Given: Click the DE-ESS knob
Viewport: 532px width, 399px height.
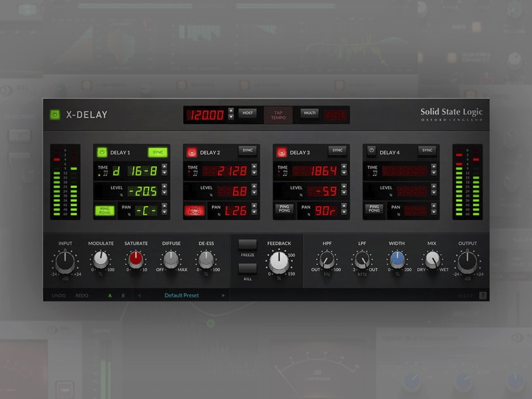Looking at the screenshot, I should tap(206, 259).
